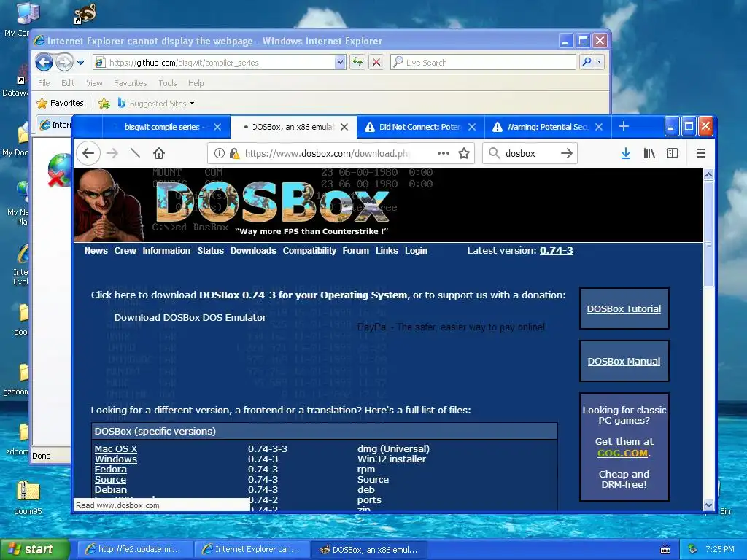Click the Add to Favorites bar icon
The image size is (747, 560).
pos(104,104)
